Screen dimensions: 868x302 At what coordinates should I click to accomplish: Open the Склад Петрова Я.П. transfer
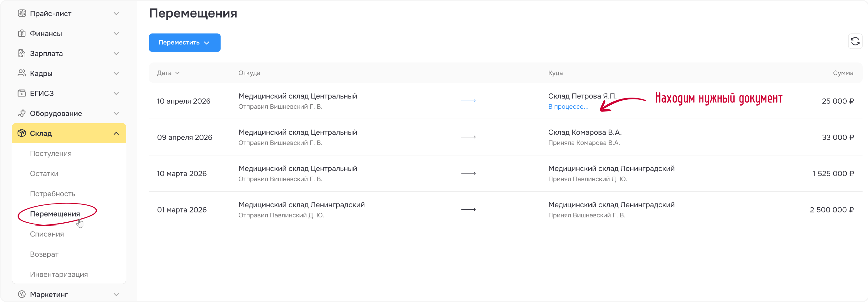pos(582,96)
